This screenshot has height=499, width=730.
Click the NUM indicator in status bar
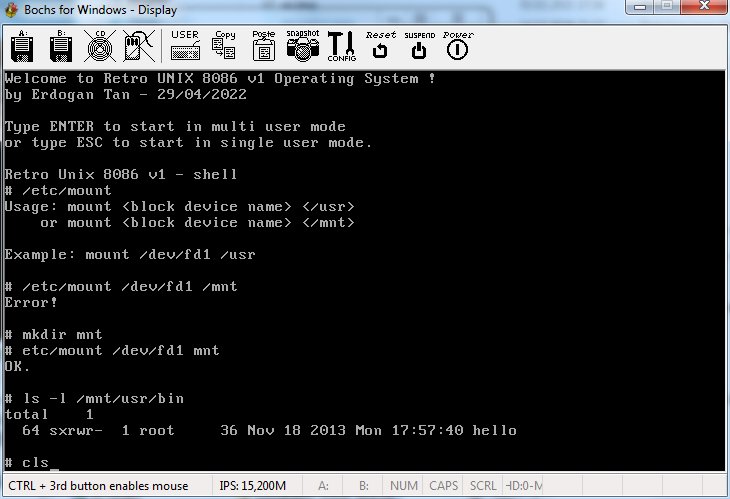tap(404, 486)
